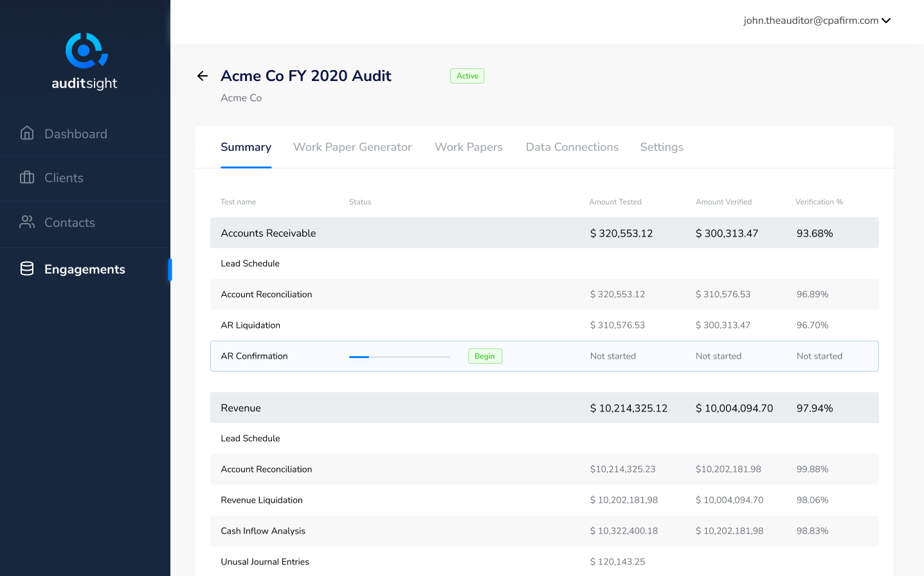
Task: Click the Dashboard home icon
Action: pyautogui.click(x=27, y=133)
